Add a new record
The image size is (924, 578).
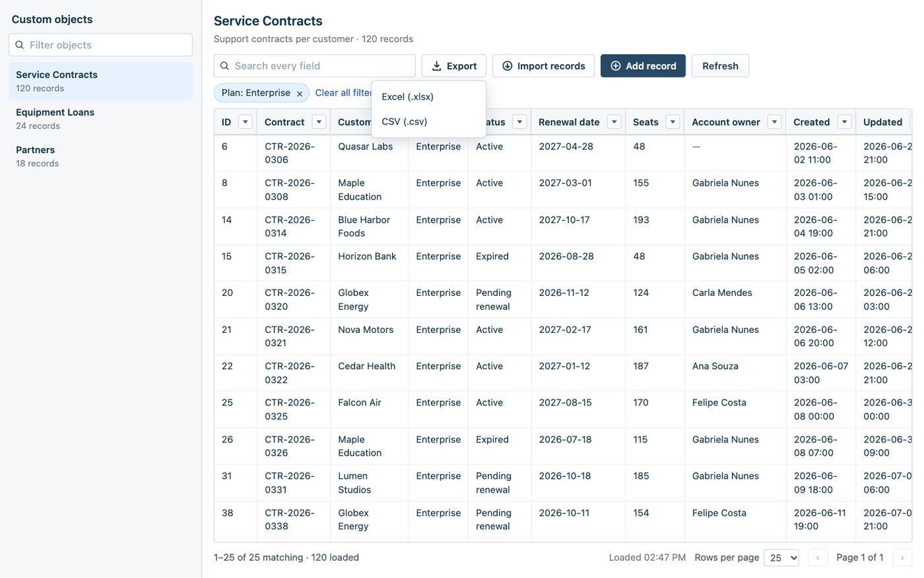click(x=643, y=66)
